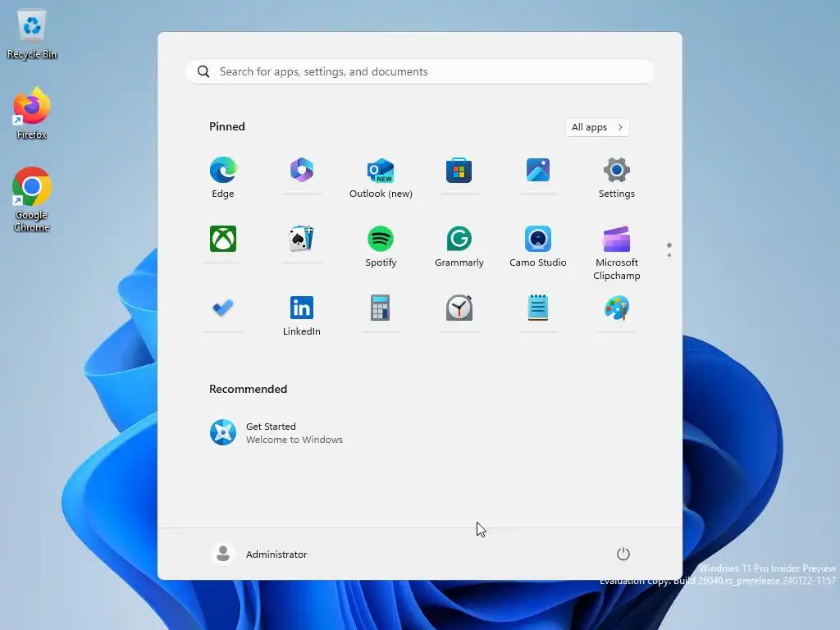
Task: Select the Recycle Bin desktop icon
Action: point(32,34)
